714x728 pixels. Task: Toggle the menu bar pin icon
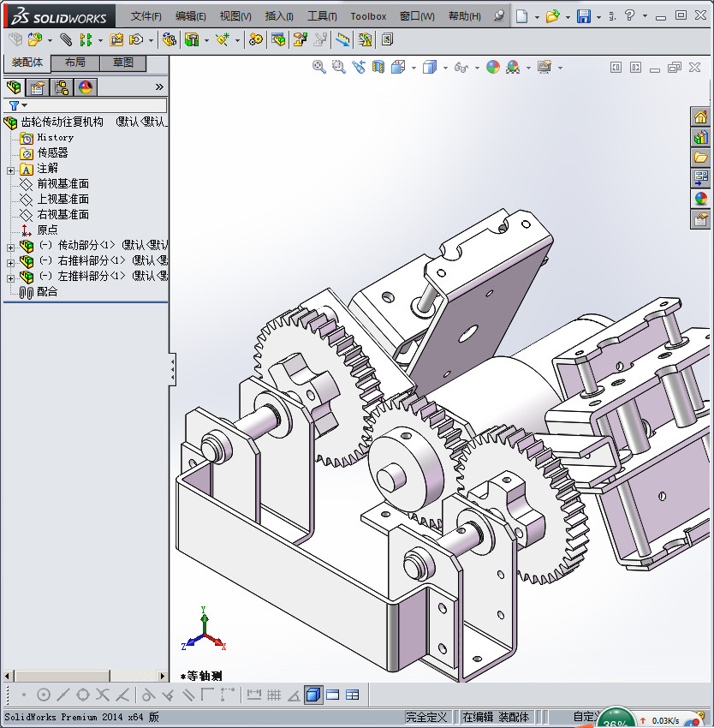pyautogui.click(x=499, y=16)
